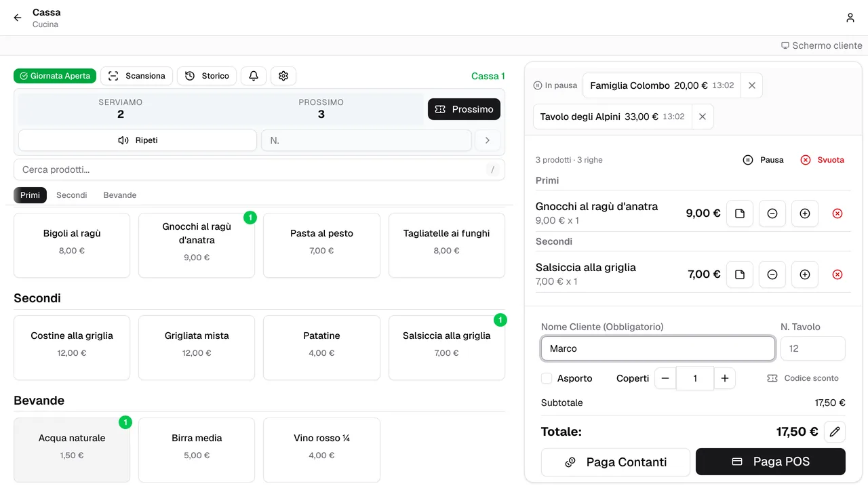The height and width of the screenshot is (488, 868).
Task: Decrease quantity of Salsiccia alla griglia
Action: (772, 274)
